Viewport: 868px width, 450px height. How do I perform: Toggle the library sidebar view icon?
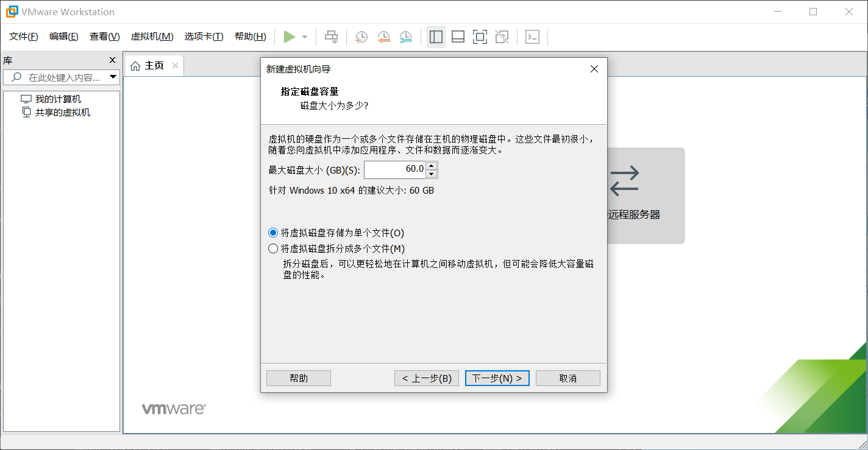tap(436, 37)
